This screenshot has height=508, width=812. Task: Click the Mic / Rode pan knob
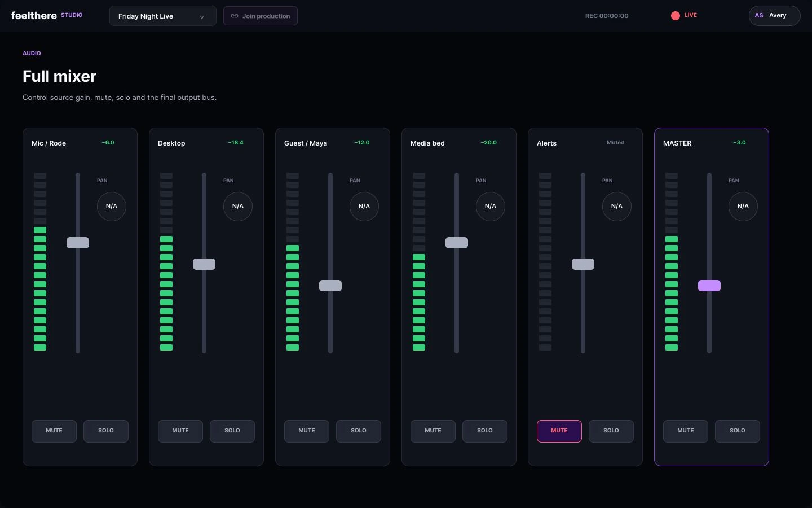point(112,207)
